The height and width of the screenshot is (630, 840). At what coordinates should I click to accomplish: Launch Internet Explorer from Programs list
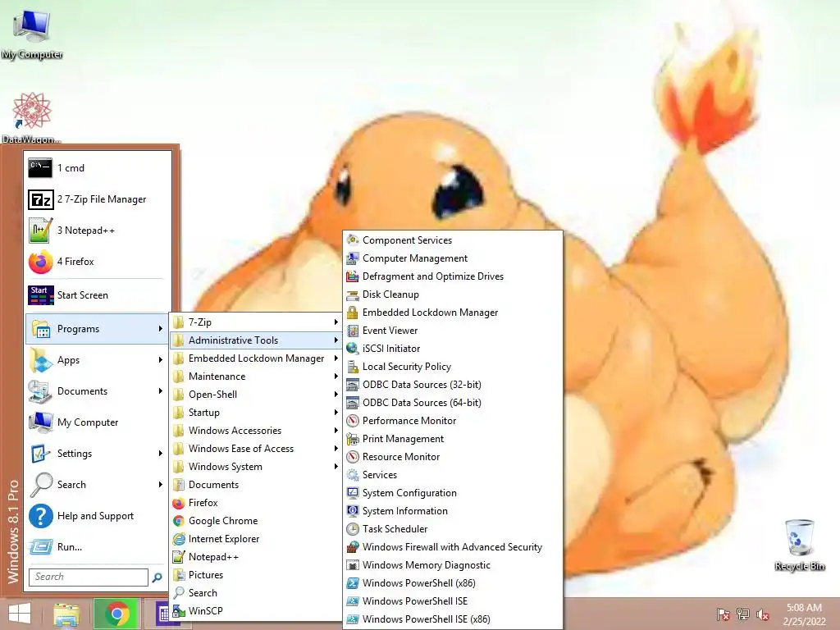click(256, 539)
